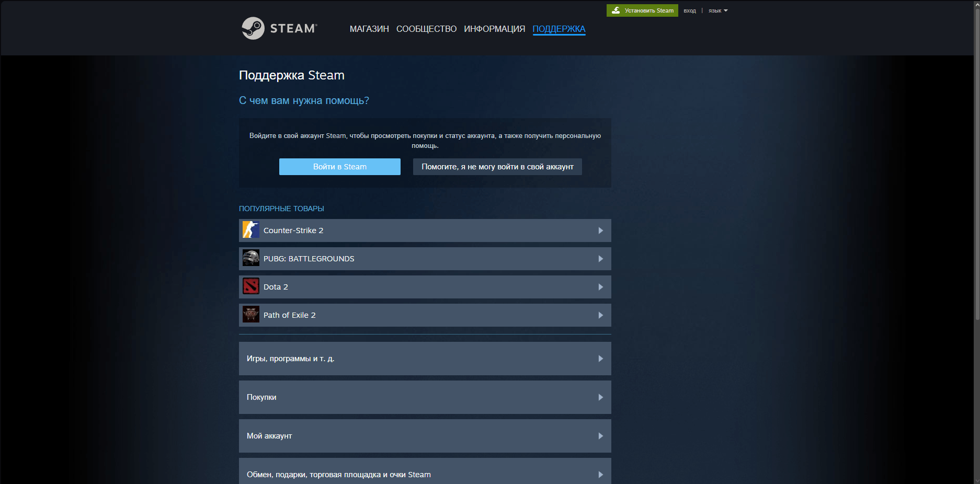Select the Dota 2 title text

276,287
